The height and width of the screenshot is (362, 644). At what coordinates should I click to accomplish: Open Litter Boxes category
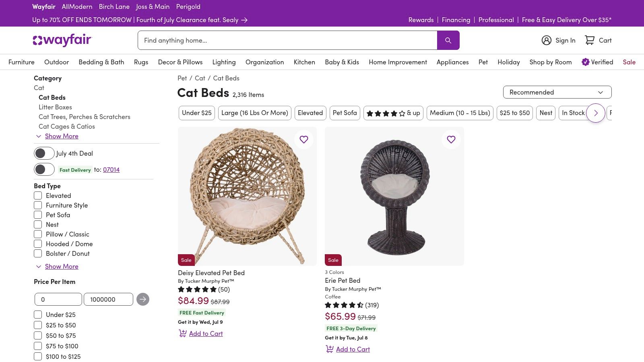(55, 107)
